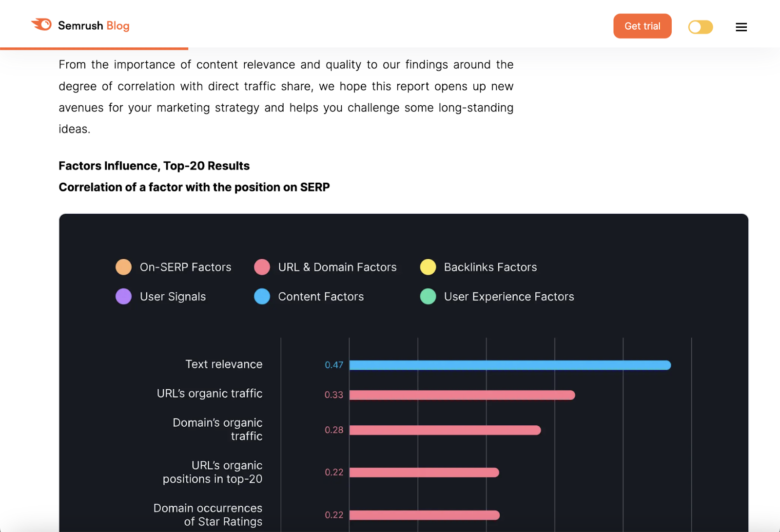Viewport: 780px width, 532px height.
Task: Click the Get trial button
Action: (642, 26)
